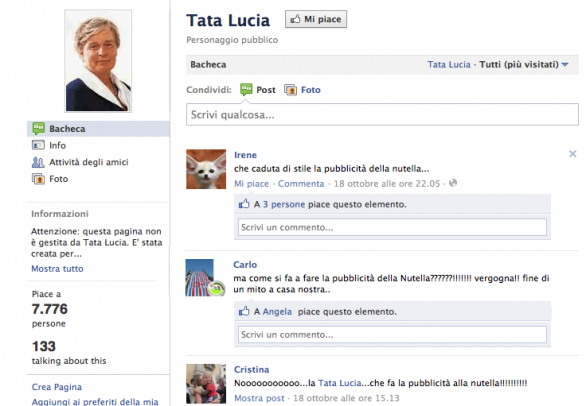Focus the Scrivi qualcosa status field
Screen dimensions: 586x406
(382, 114)
